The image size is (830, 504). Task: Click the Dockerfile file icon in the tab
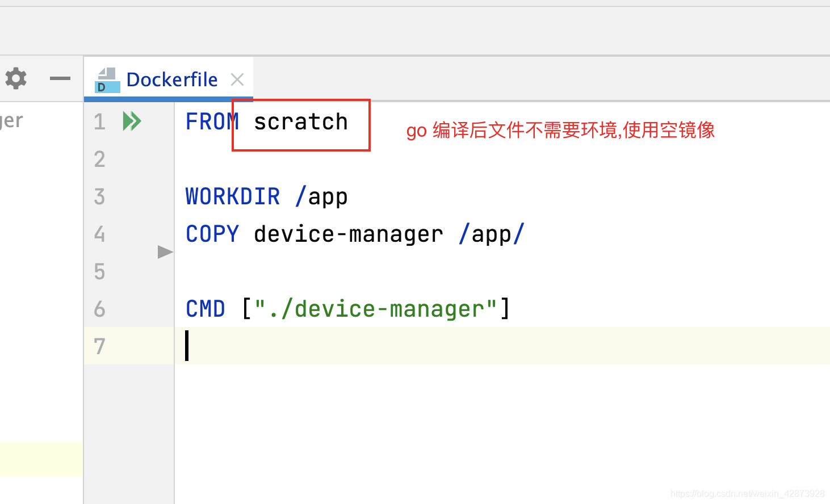pos(107,80)
